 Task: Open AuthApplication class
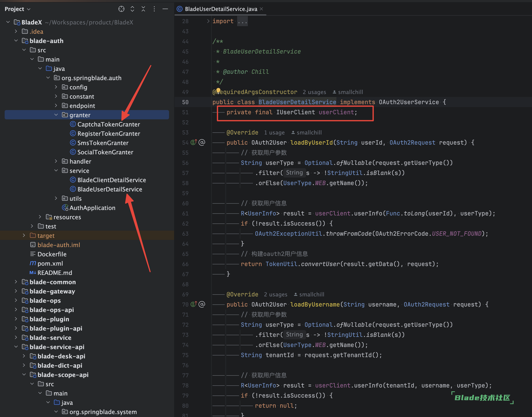(92, 208)
